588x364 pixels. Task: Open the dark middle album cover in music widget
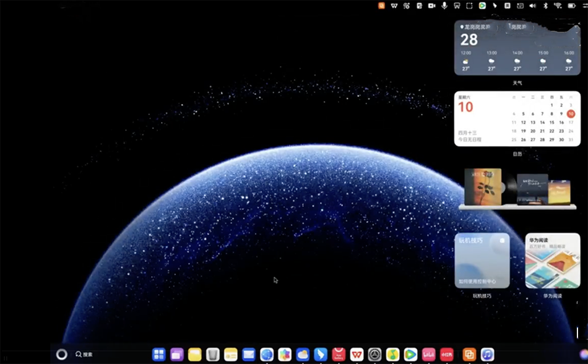(x=532, y=189)
